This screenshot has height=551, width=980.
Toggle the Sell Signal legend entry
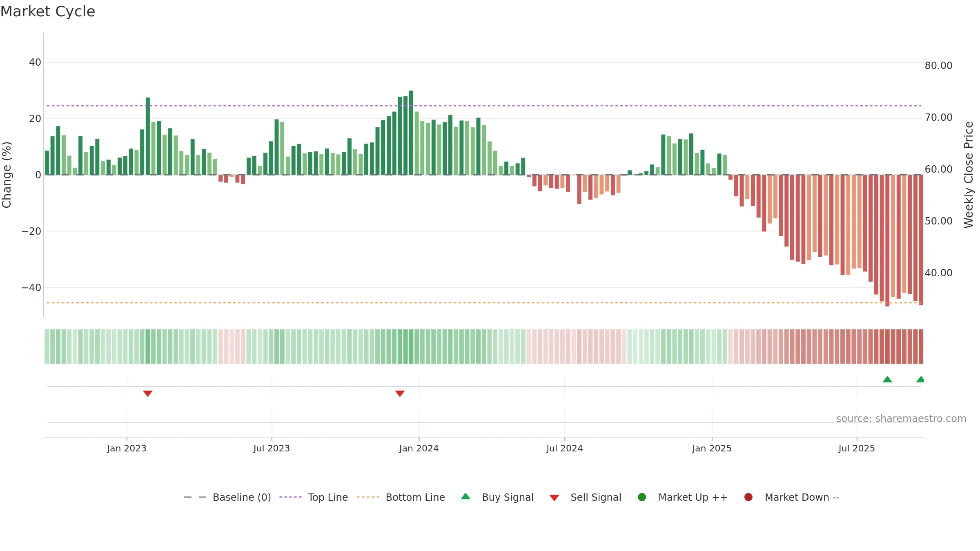(x=585, y=497)
